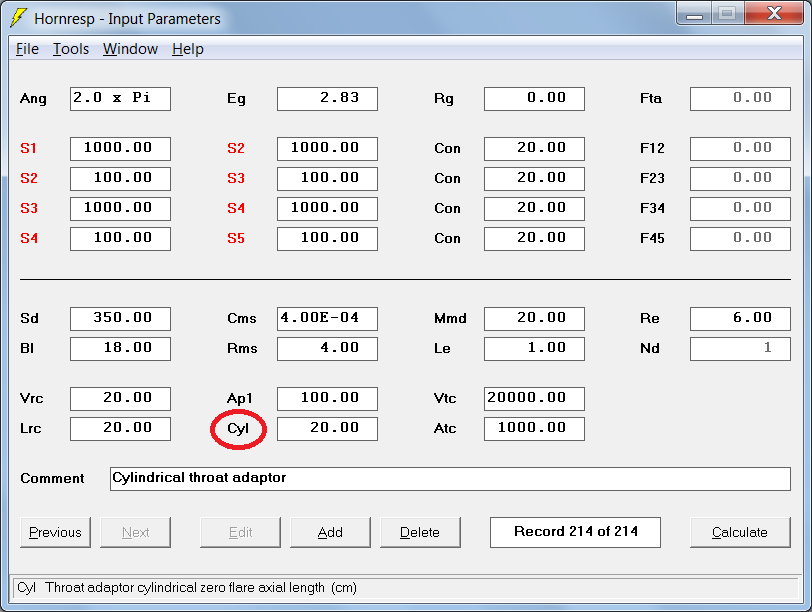Image resolution: width=812 pixels, height=612 pixels.
Task: Click the Lrc field 20.00
Action: 120,429
